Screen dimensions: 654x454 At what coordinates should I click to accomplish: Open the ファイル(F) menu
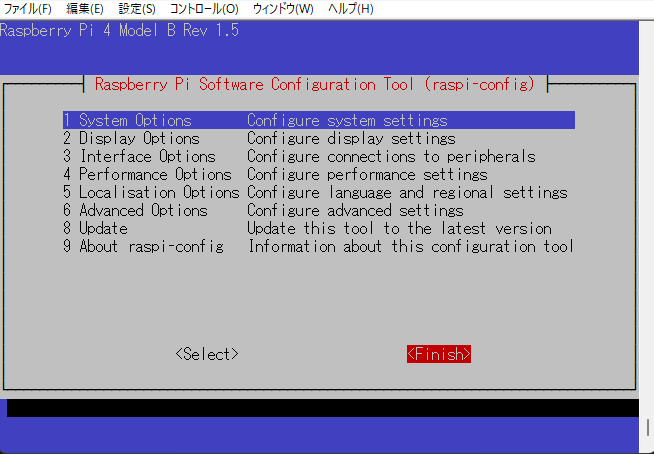[27, 9]
